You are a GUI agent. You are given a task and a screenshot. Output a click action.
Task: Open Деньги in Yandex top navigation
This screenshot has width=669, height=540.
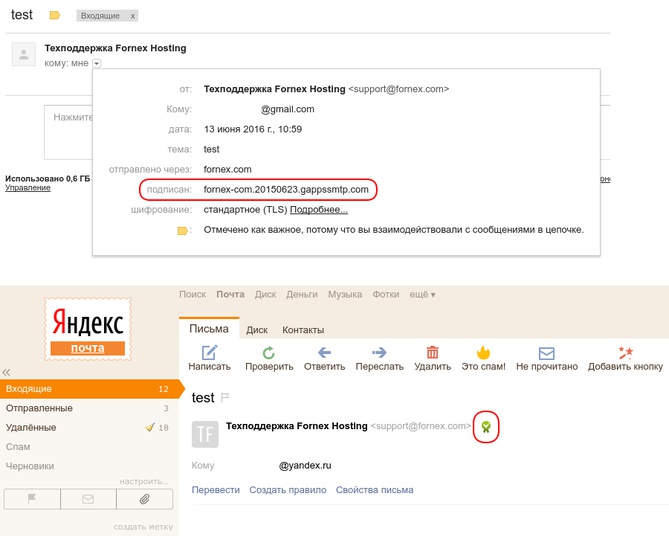click(x=302, y=294)
